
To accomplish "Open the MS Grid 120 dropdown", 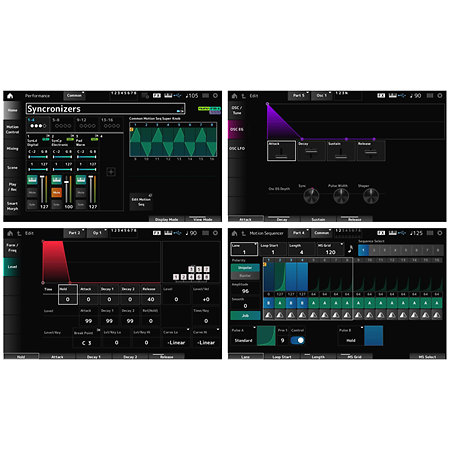I will (x=330, y=249).
